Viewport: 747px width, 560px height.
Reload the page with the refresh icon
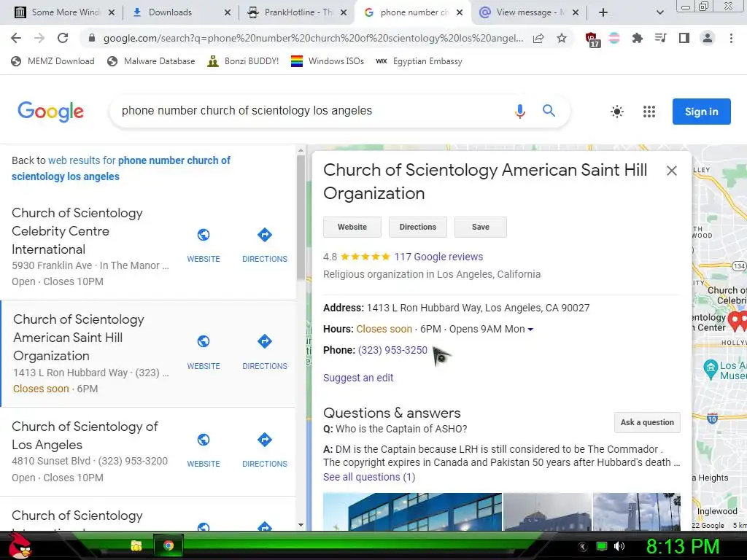click(63, 38)
